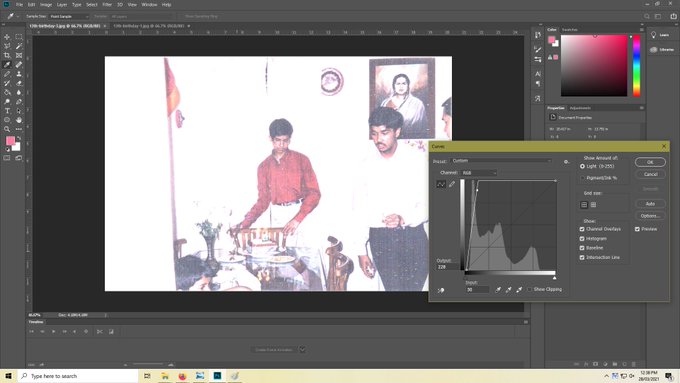
Task: Enable the Show Clipping checkbox
Action: 530,289
